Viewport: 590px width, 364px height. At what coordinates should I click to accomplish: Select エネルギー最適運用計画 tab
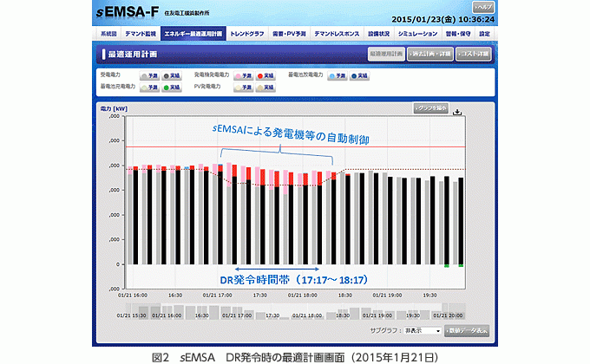tap(193, 34)
